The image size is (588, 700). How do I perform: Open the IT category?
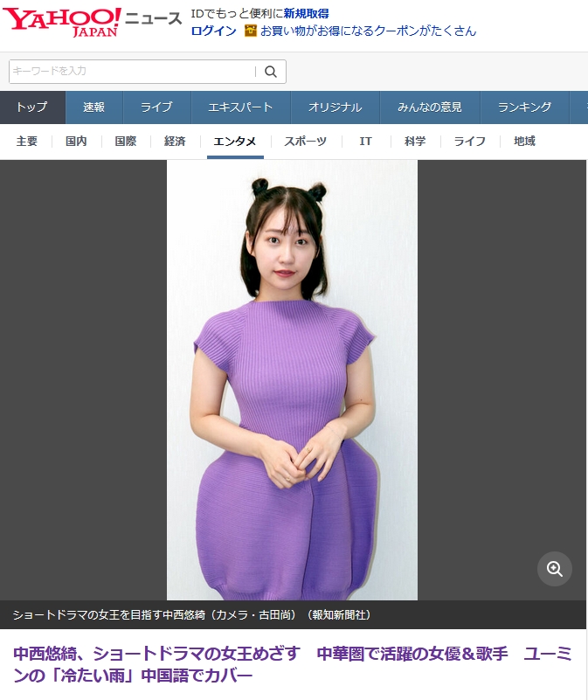point(366,142)
